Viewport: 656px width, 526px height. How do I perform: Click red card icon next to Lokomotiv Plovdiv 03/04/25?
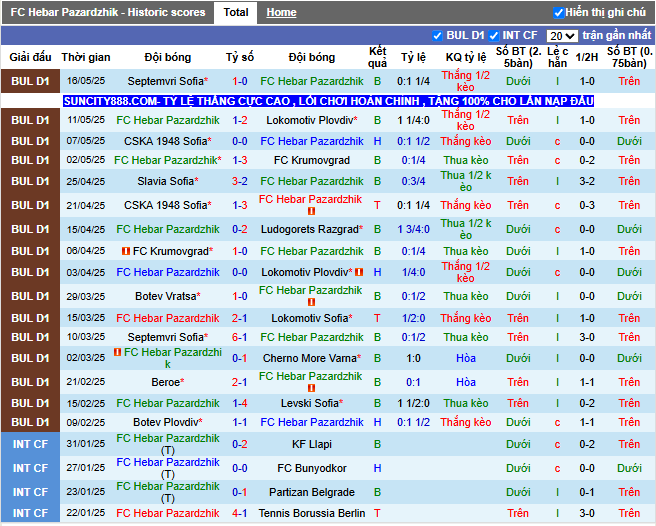(x=359, y=272)
